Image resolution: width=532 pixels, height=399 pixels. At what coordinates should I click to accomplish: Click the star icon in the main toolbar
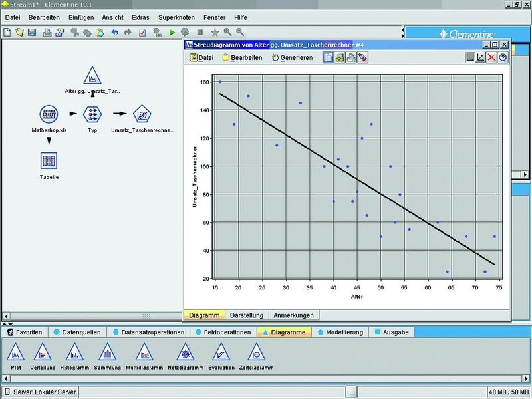tap(215, 32)
